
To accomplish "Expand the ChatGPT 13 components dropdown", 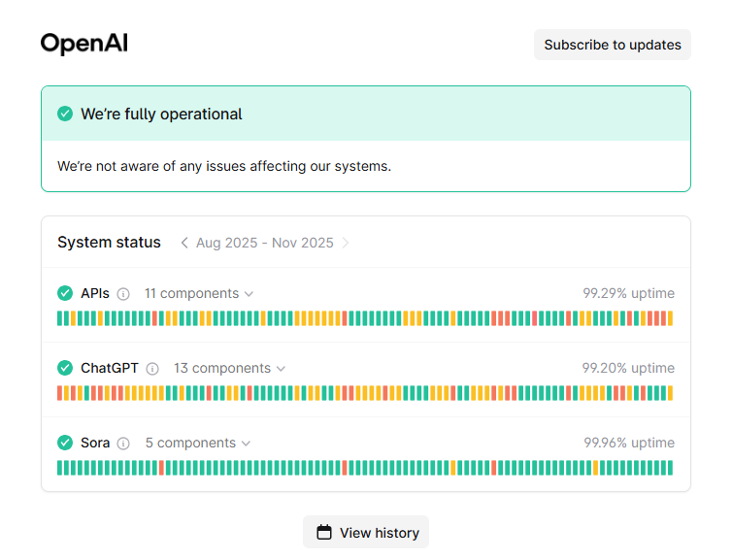I will coord(229,368).
